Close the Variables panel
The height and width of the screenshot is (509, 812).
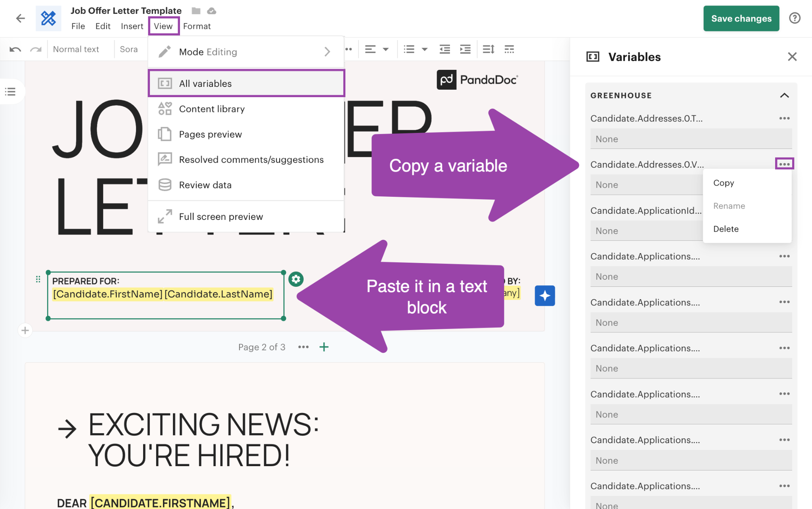click(x=792, y=57)
